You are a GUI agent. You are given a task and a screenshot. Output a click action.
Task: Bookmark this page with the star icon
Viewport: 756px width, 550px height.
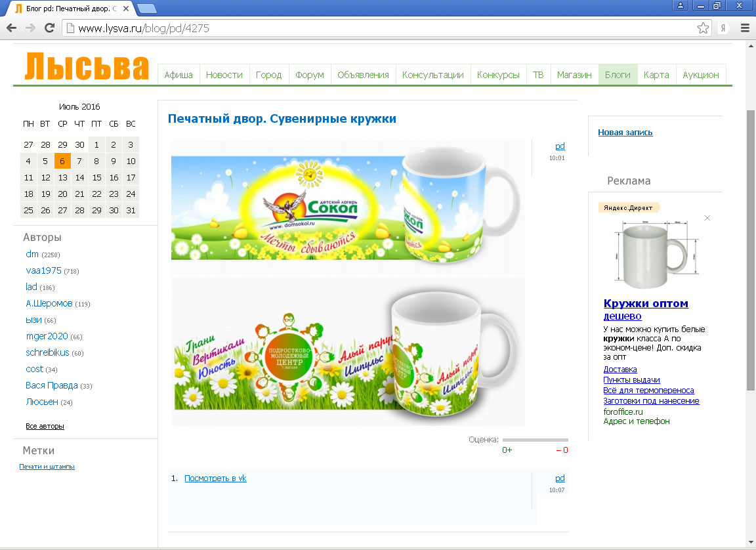point(703,28)
